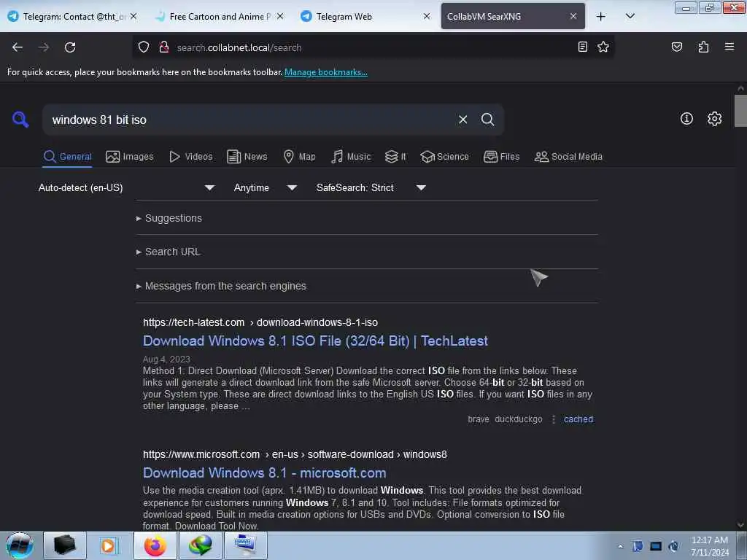Click the search query input field

(x=250, y=120)
